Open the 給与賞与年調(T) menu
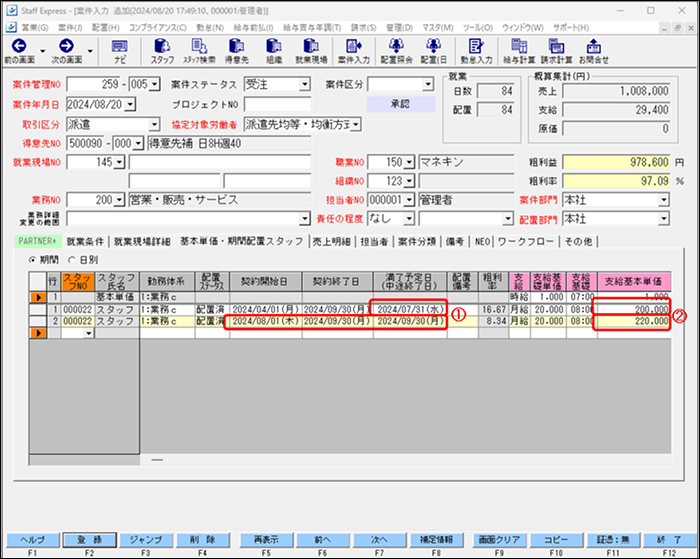The height and width of the screenshot is (559, 700). 312,28
